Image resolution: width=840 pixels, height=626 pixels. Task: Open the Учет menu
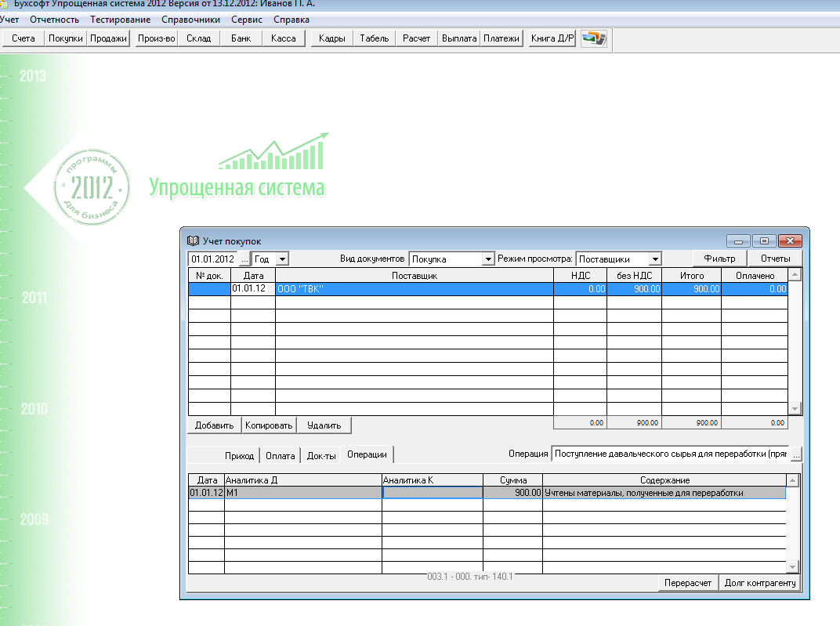click(9, 20)
